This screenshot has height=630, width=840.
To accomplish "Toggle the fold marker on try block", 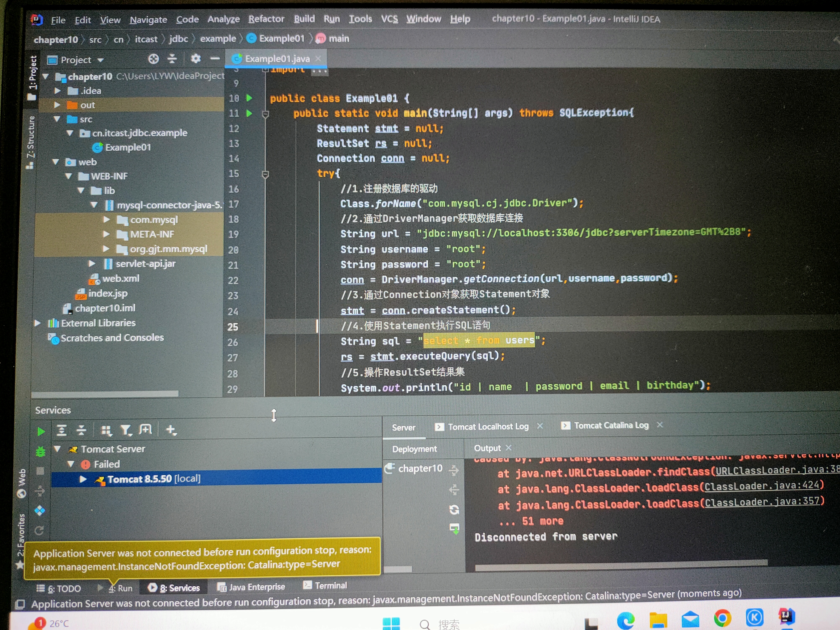I will click(265, 174).
